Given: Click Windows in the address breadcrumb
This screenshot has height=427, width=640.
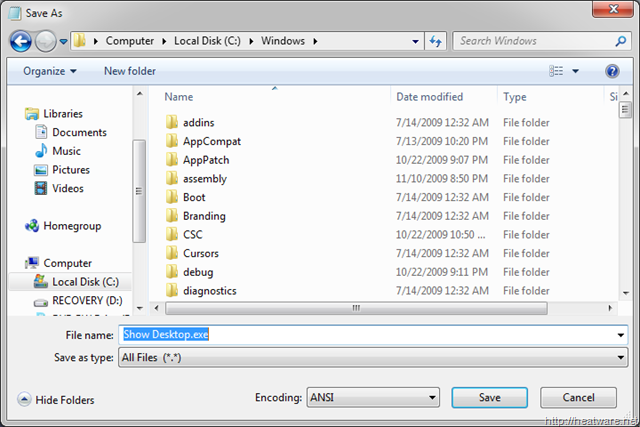Looking at the screenshot, I should [x=283, y=41].
